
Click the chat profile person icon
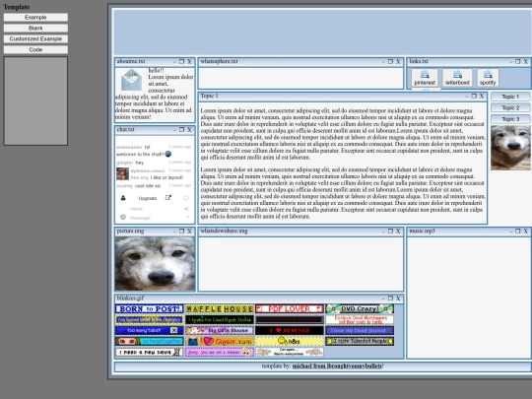(123, 198)
